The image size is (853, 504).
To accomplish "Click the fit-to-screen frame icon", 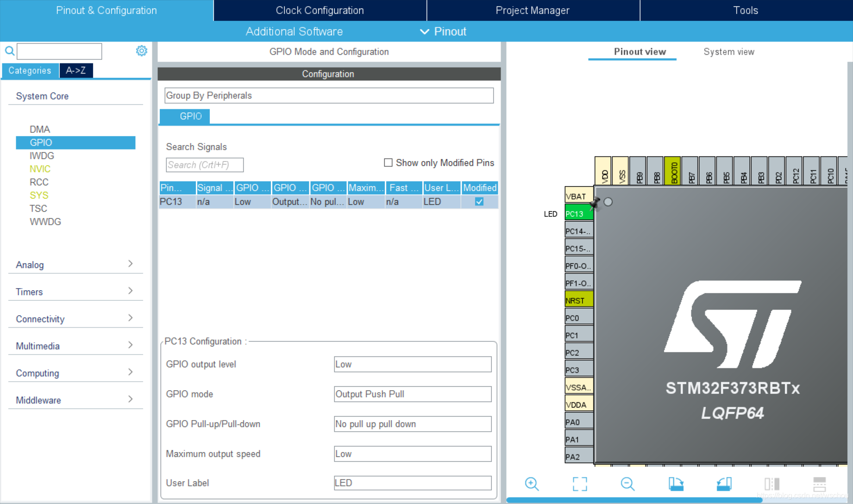I will [580, 484].
